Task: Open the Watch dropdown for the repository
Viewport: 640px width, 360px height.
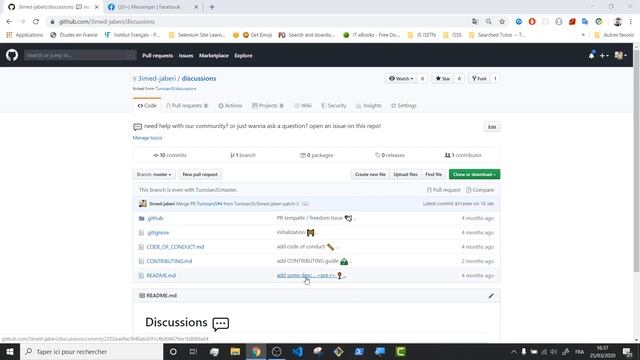Action: tap(401, 78)
